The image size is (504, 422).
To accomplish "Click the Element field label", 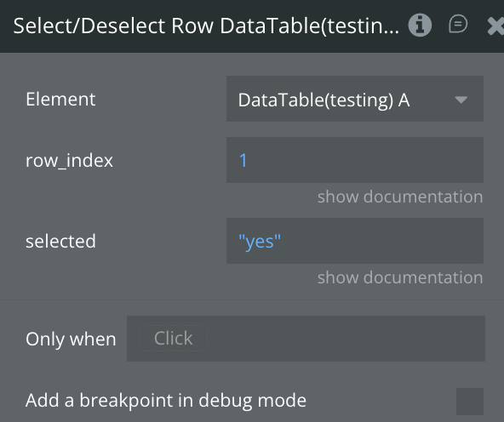I will 60,99.
